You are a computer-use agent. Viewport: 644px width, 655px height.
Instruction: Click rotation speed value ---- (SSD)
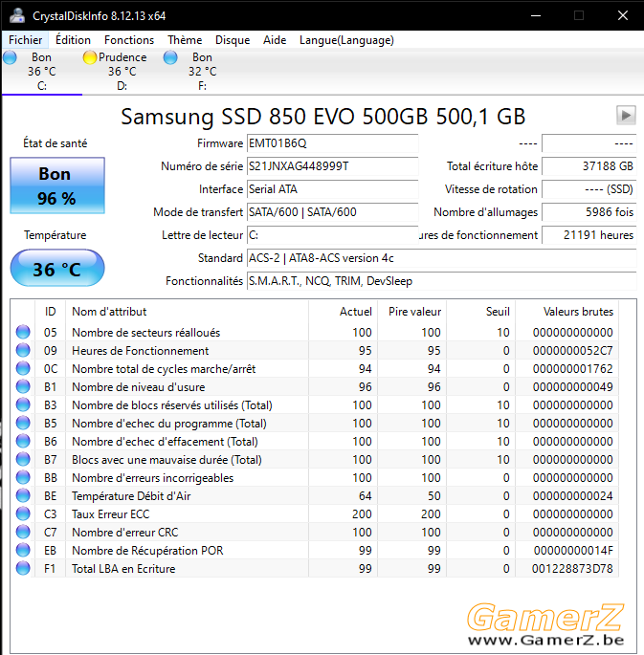click(589, 189)
